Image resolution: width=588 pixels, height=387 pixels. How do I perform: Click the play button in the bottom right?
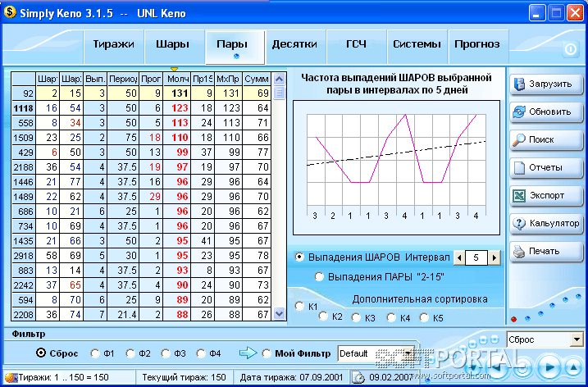[549, 367]
